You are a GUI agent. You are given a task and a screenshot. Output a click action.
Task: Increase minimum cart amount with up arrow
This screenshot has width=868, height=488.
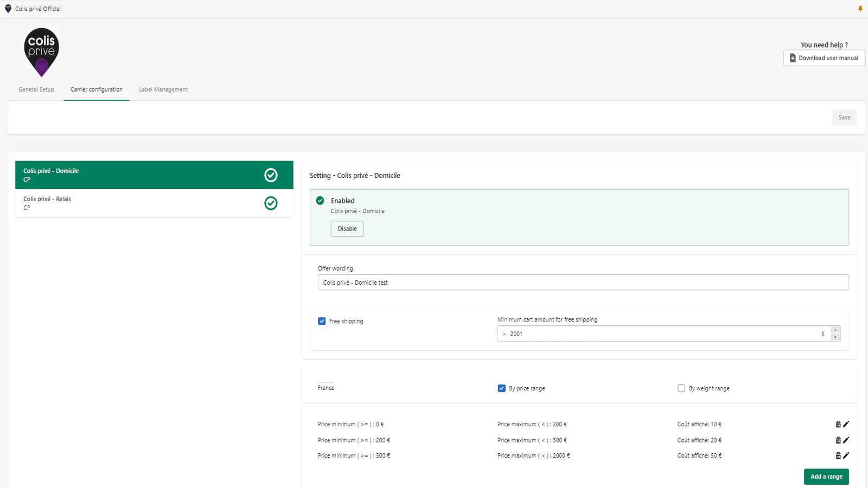pos(835,330)
